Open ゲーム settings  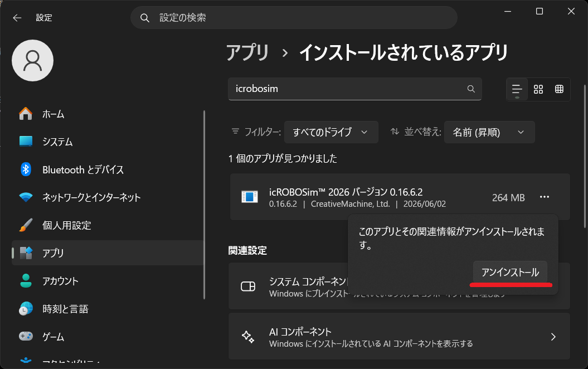point(107,336)
